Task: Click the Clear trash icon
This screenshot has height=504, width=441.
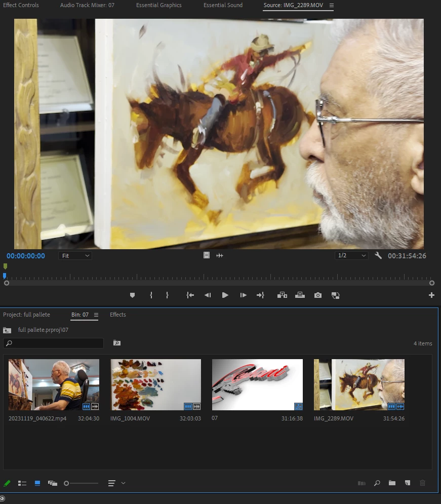Action: (x=422, y=483)
